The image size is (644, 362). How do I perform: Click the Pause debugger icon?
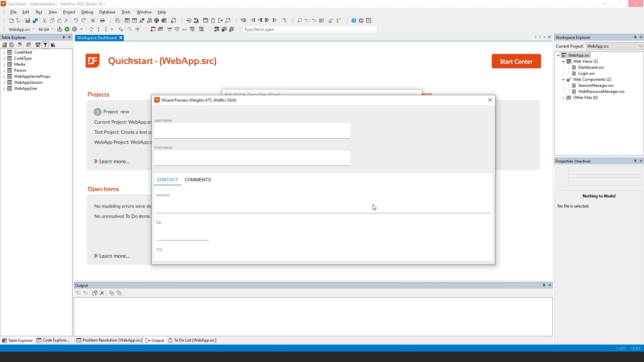click(x=74, y=29)
